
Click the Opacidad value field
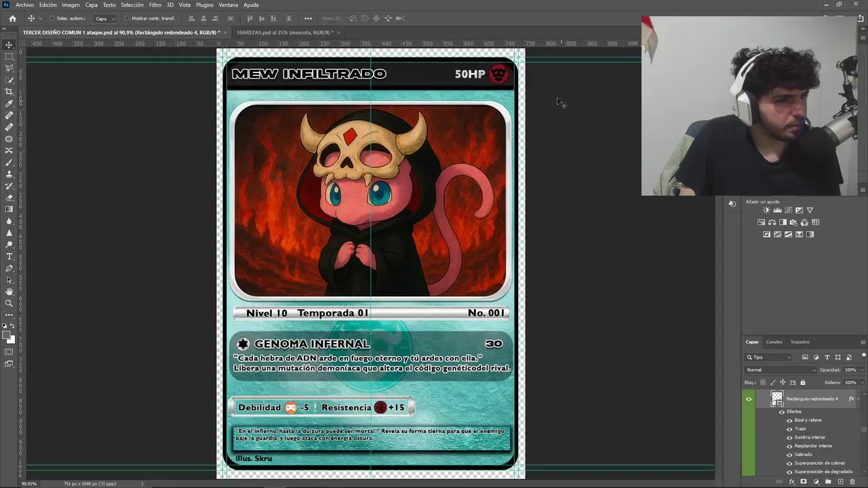[850, 370]
